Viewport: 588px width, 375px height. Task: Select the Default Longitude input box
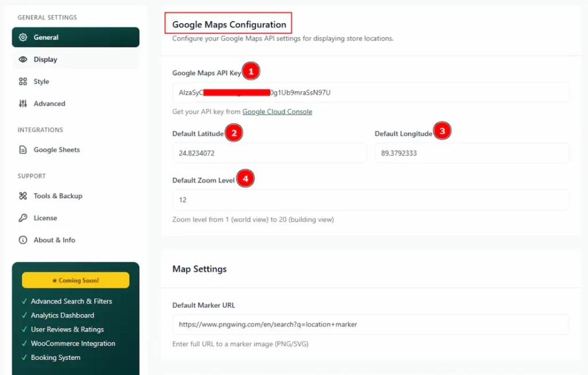tap(471, 153)
